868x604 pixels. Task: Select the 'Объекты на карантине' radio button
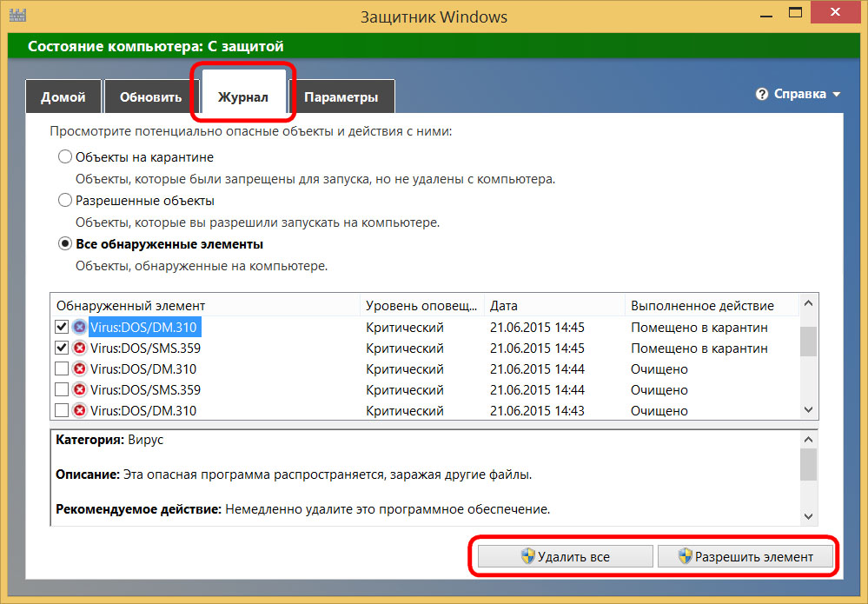click(x=65, y=156)
